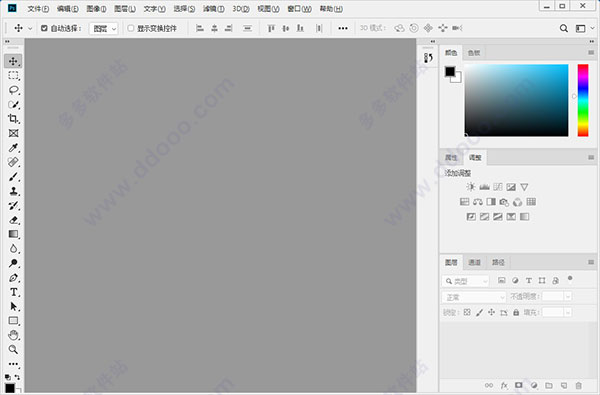The height and width of the screenshot is (395, 600).
Task: Add a Brightness/Contrast adjustment
Action: (x=471, y=187)
